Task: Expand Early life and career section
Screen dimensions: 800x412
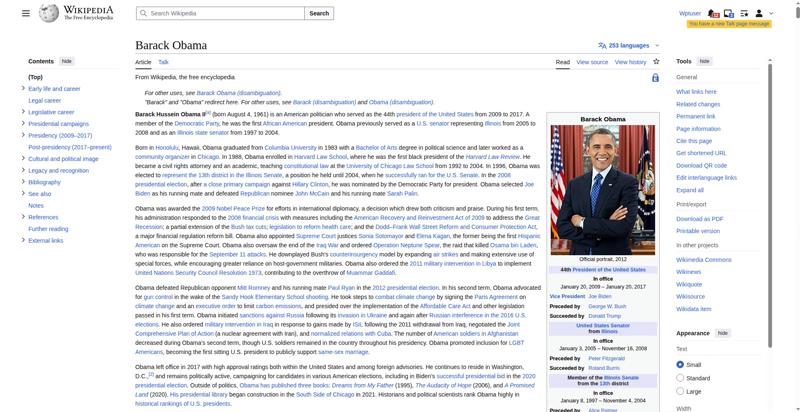Action: point(22,89)
